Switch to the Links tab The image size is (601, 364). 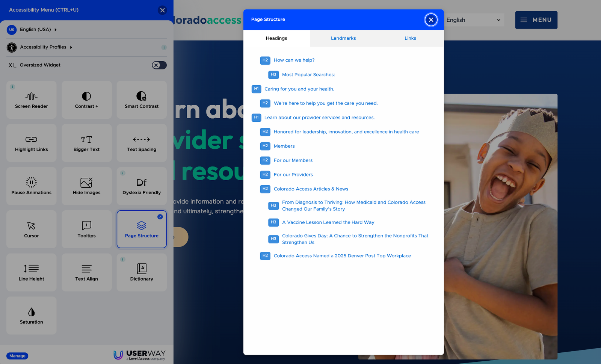(410, 38)
